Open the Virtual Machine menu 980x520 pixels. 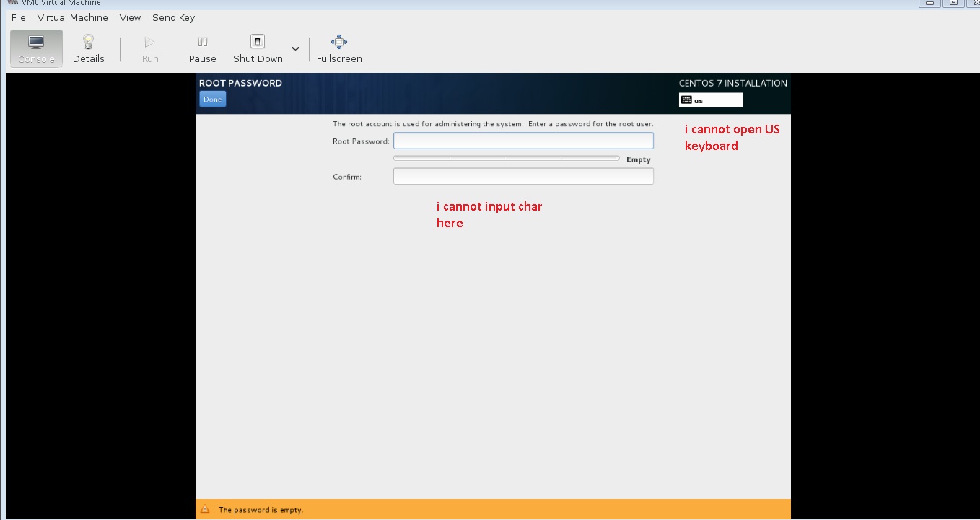73,17
